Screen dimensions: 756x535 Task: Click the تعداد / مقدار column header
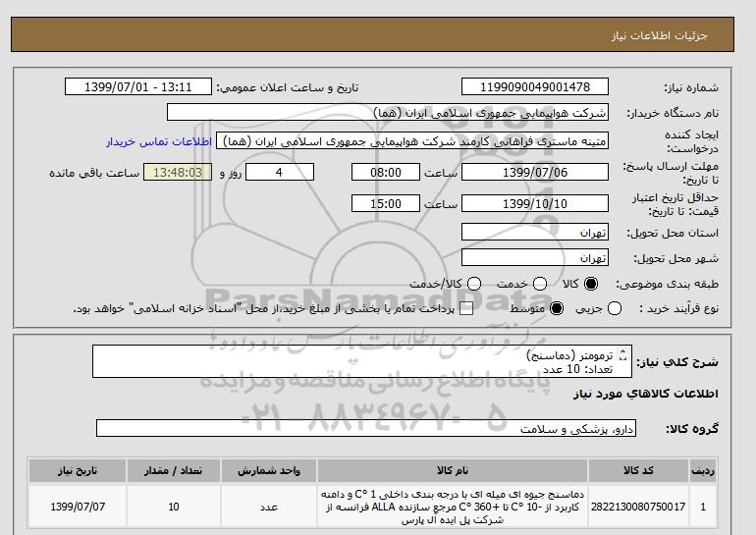click(174, 470)
